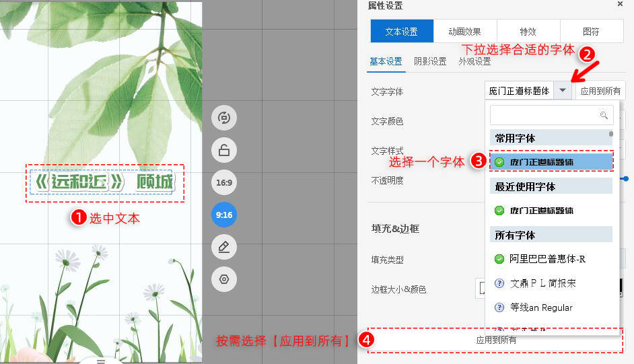Viewport: 634px width, 364px height.
Task: Click 应用到所有 next to font dropdown
Action: (600, 91)
